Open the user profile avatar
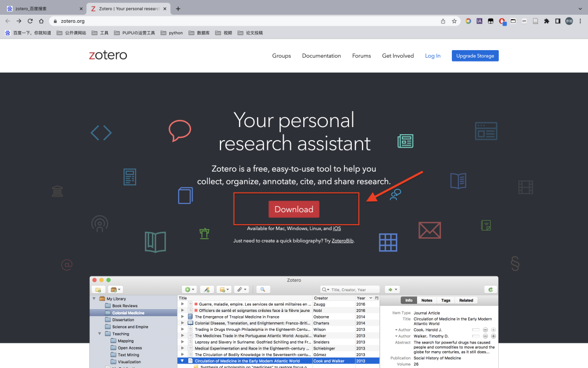 click(x=569, y=21)
